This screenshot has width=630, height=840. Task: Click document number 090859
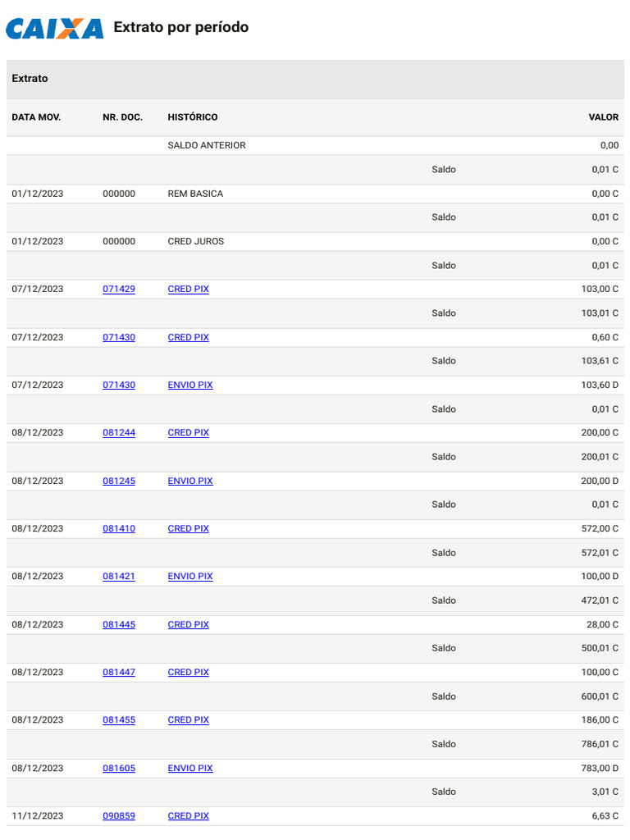pyautogui.click(x=119, y=816)
